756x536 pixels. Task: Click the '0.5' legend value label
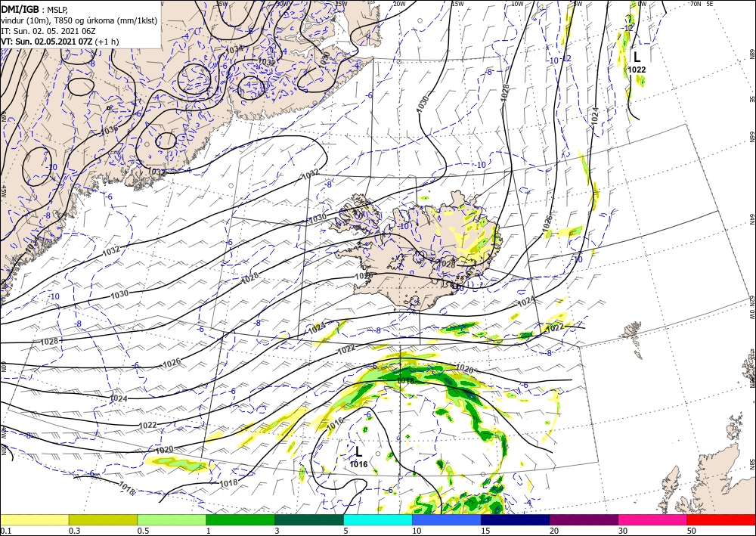[143, 531]
